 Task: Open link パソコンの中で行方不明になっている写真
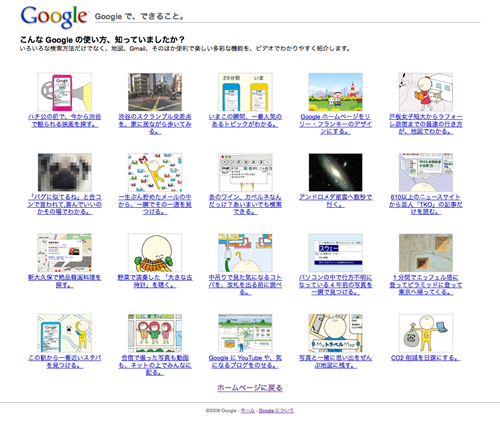click(336, 285)
